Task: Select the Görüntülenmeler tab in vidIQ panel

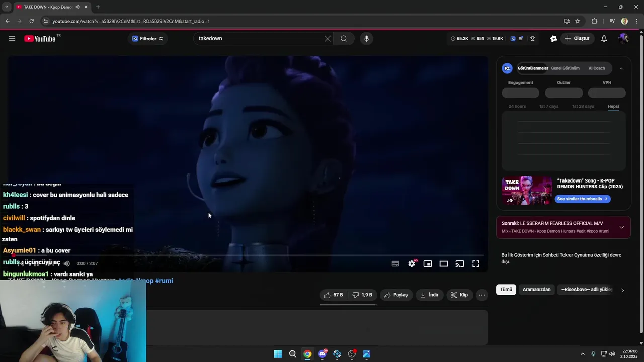Action: (x=533, y=68)
